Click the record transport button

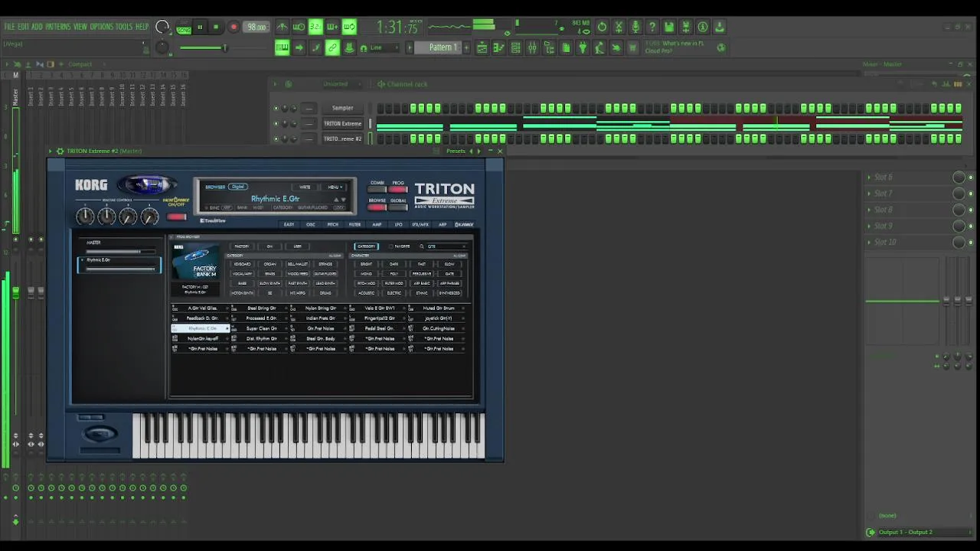point(234,27)
